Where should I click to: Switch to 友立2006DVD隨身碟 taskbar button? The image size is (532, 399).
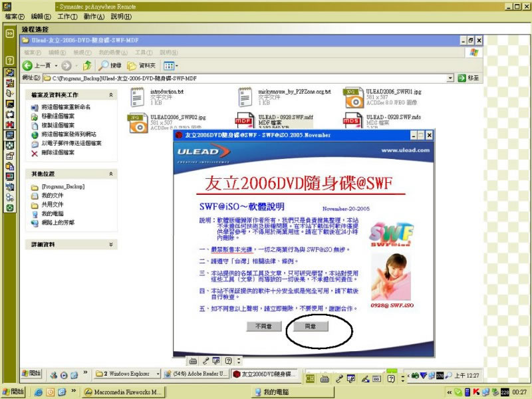pos(264,374)
